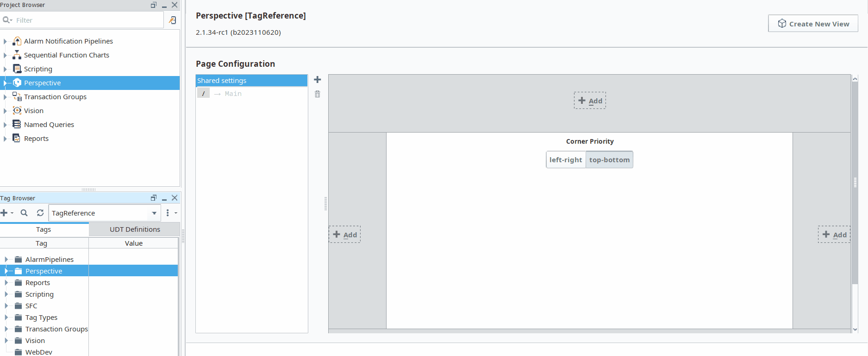Set Corner Priority to top-bottom

coord(609,160)
